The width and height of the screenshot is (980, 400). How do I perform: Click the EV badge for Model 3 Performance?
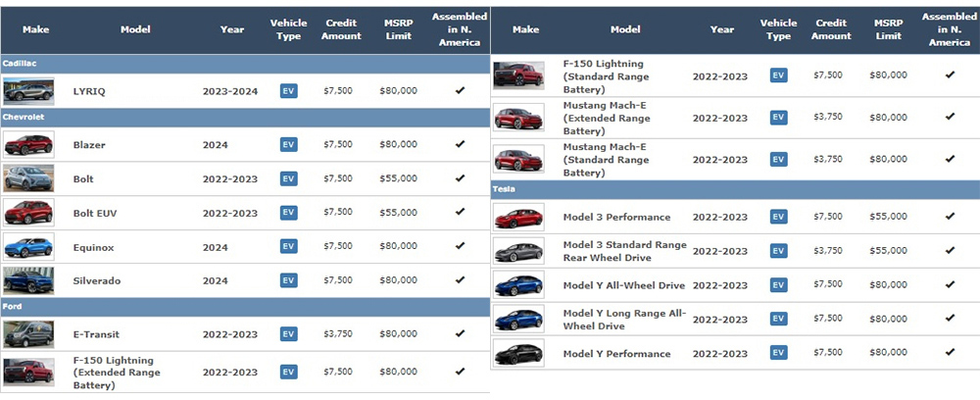(x=778, y=217)
